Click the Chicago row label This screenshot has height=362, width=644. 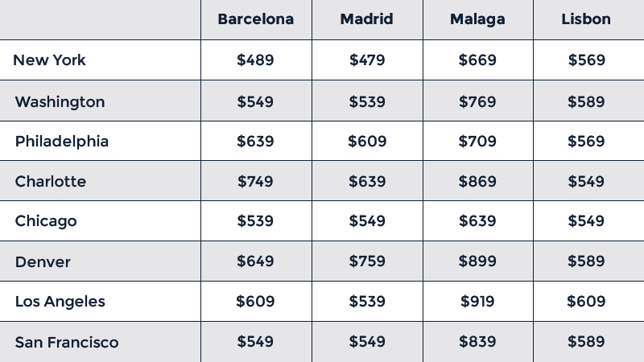(46, 221)
